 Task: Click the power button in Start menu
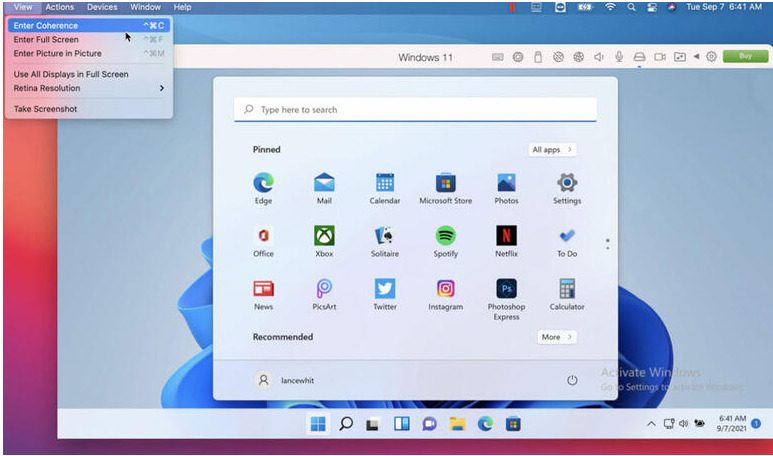(x=572, y=380)
